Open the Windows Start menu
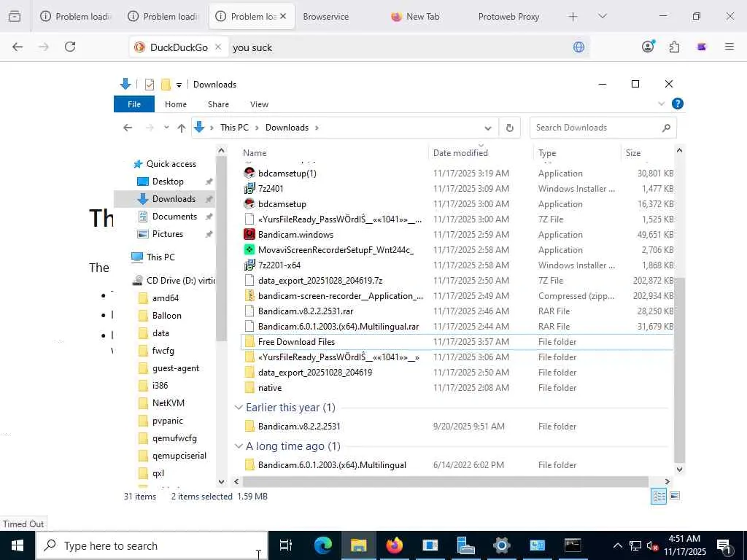The width and height of the screenshot is (747, 560). pos(18,545)
